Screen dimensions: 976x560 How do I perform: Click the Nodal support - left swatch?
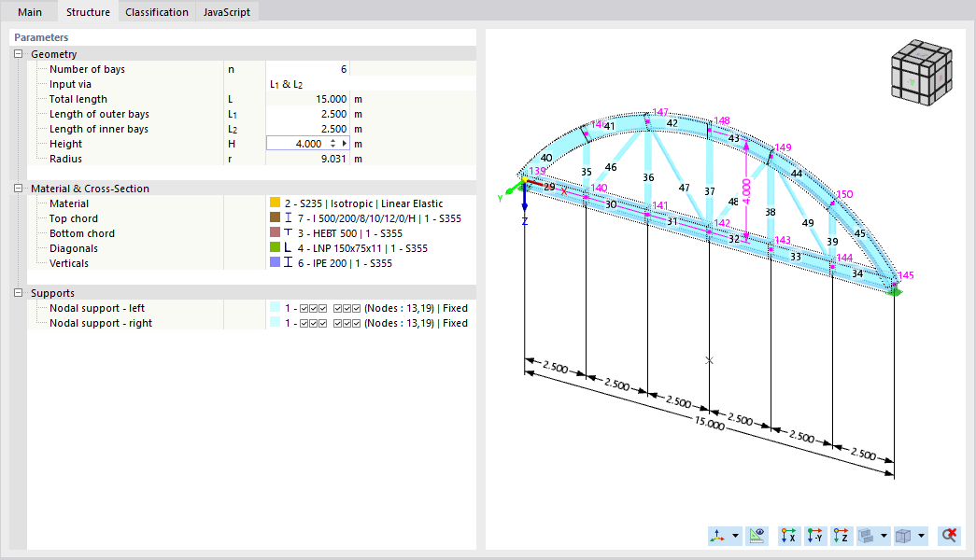[x=275, y=307]
